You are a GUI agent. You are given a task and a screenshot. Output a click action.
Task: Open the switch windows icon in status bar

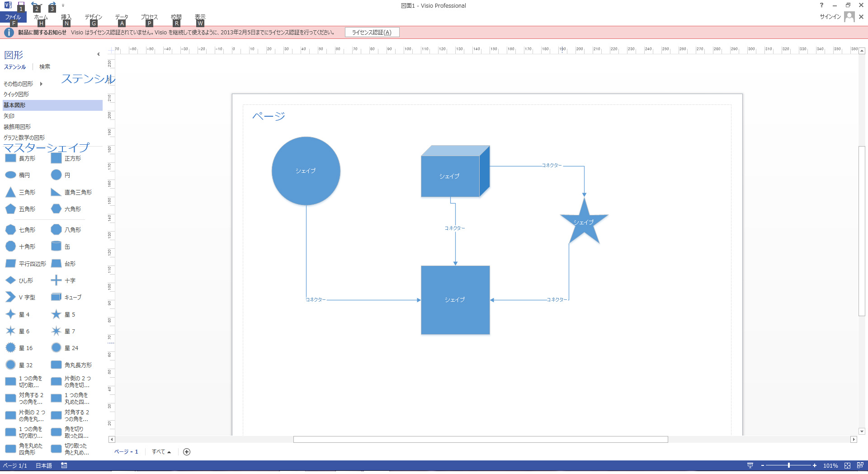860,465
